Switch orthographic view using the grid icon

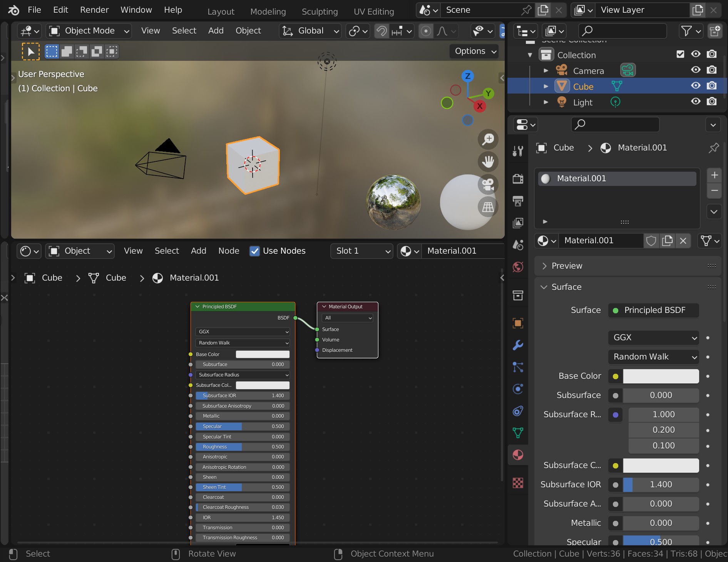pos(488,207)
